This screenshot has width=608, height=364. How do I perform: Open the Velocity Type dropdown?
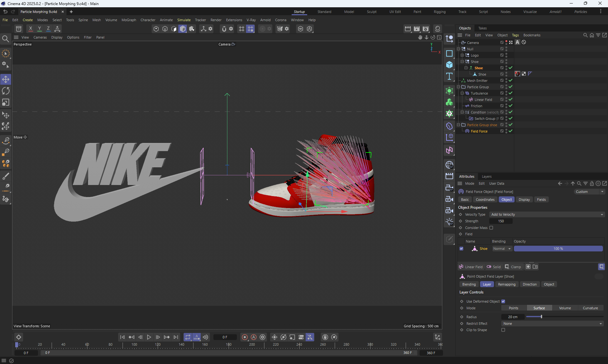click(547, 214)
